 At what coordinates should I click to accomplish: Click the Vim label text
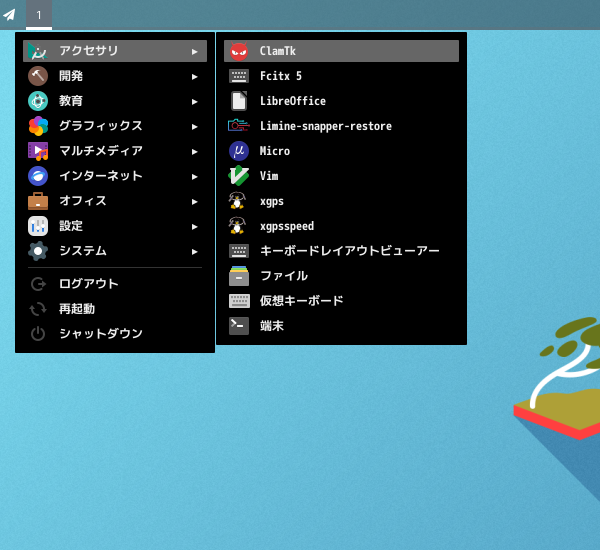269,176
